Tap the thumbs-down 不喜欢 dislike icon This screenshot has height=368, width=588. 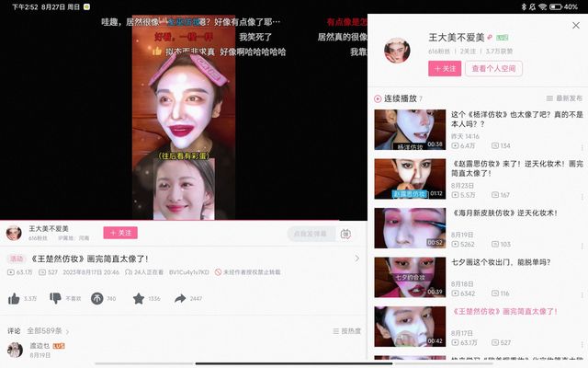[55, 298]
